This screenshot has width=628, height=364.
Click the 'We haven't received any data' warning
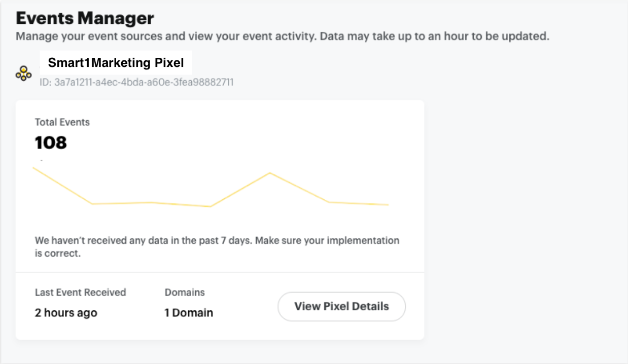pos(143,240)
